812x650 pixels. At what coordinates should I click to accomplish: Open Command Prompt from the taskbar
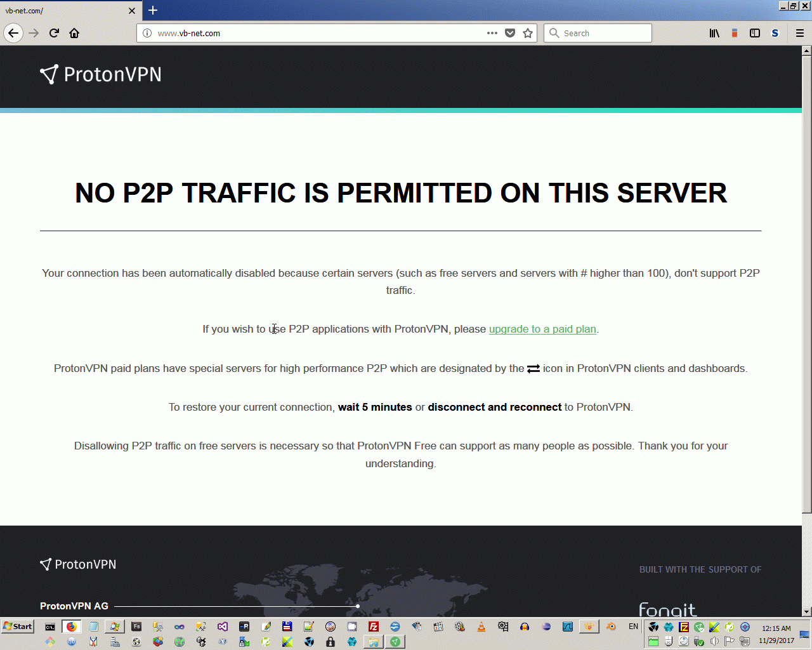pyautogui.click(x=50, y=627)
